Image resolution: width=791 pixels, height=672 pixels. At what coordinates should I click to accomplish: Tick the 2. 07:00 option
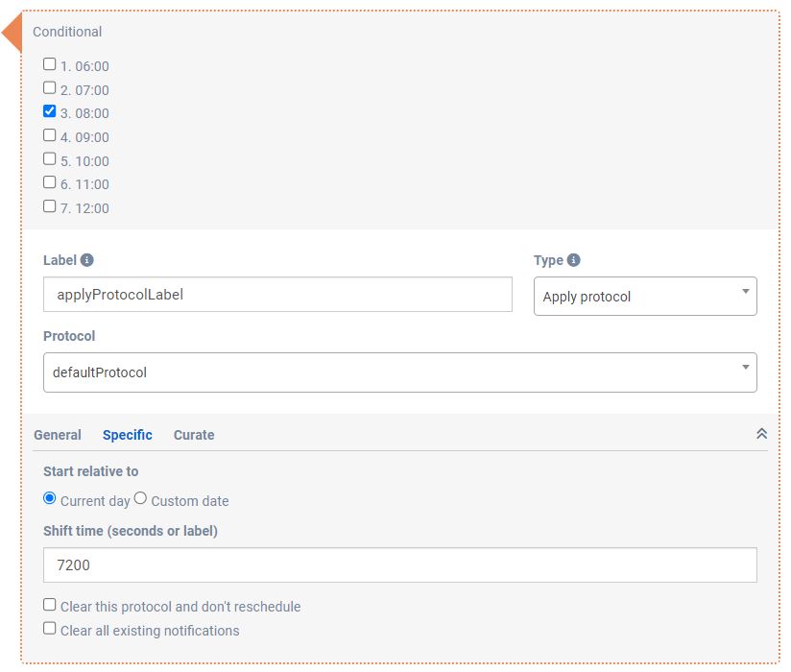point(50,88)
